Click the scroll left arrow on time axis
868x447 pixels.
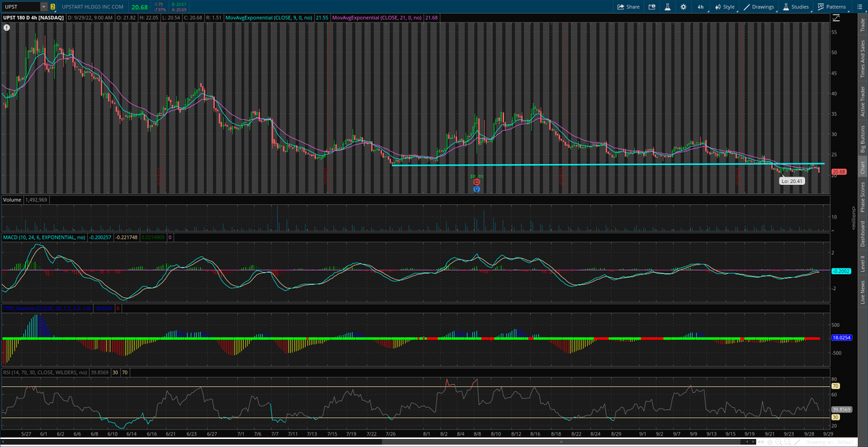[4, 441]
